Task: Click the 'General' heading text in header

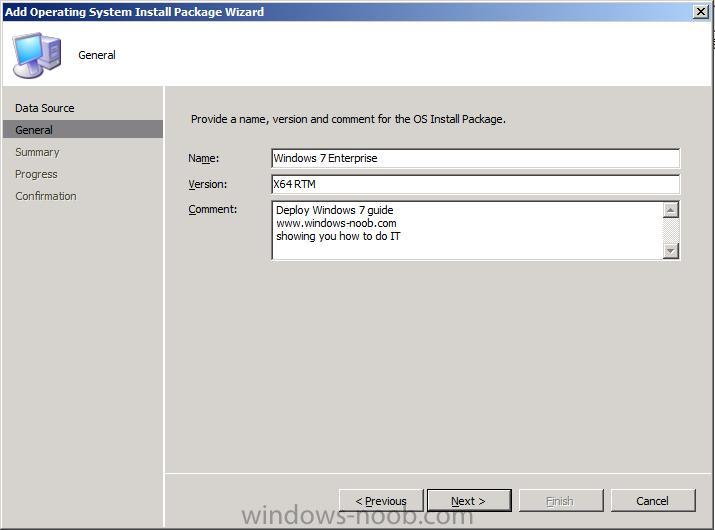Action: coord(97,55)
